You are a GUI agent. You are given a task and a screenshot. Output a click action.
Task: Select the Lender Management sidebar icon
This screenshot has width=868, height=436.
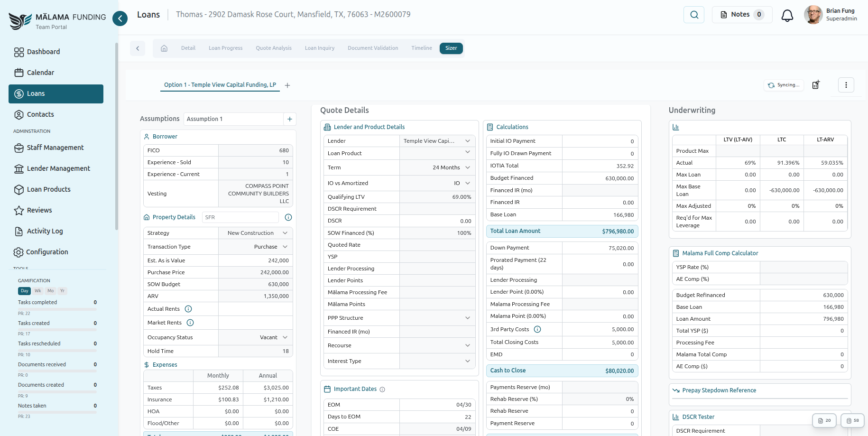point(19,168)
